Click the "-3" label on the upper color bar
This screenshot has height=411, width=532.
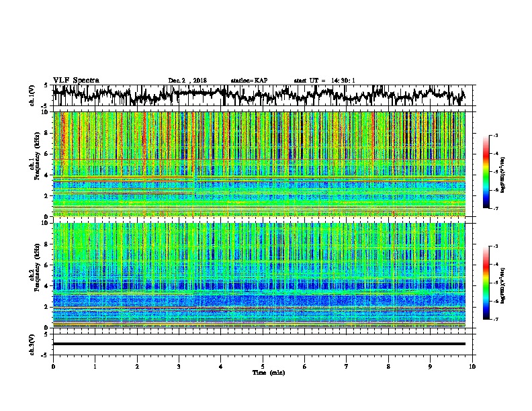click(x=495, y=135)
